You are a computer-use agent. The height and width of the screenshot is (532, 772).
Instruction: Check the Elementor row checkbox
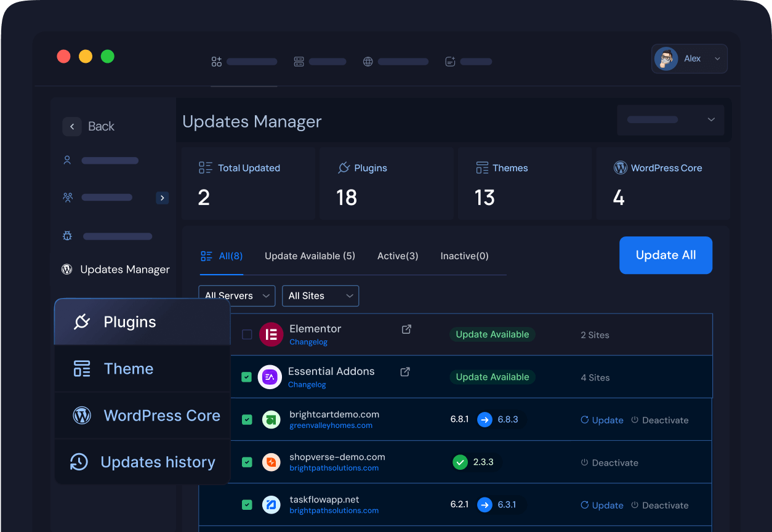pos(247,334)
